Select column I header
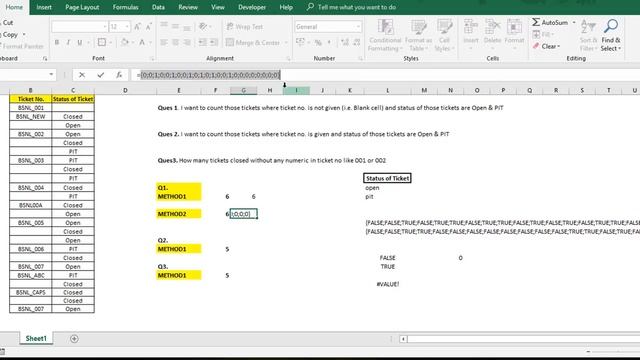The width and height of the screenshot is (640, 360). click(296, 90)
